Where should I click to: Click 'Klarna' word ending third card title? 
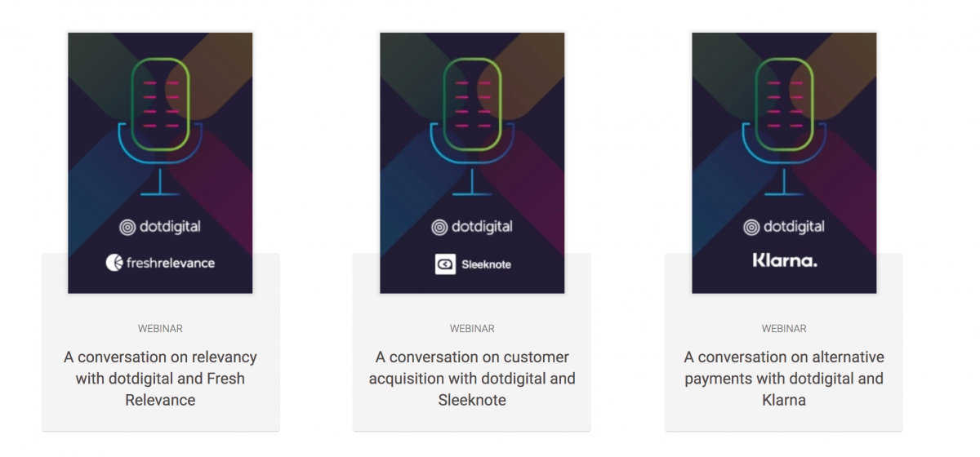(784, 400)
